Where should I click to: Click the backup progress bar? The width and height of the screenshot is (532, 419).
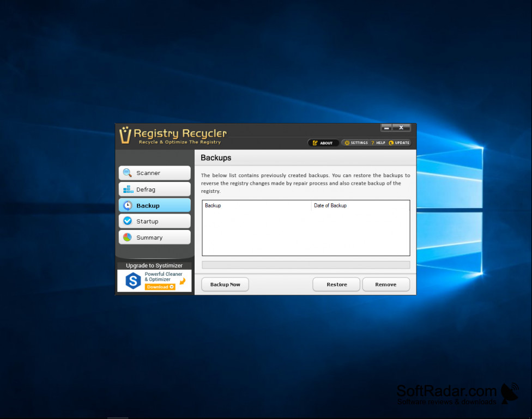pos(306,265)
